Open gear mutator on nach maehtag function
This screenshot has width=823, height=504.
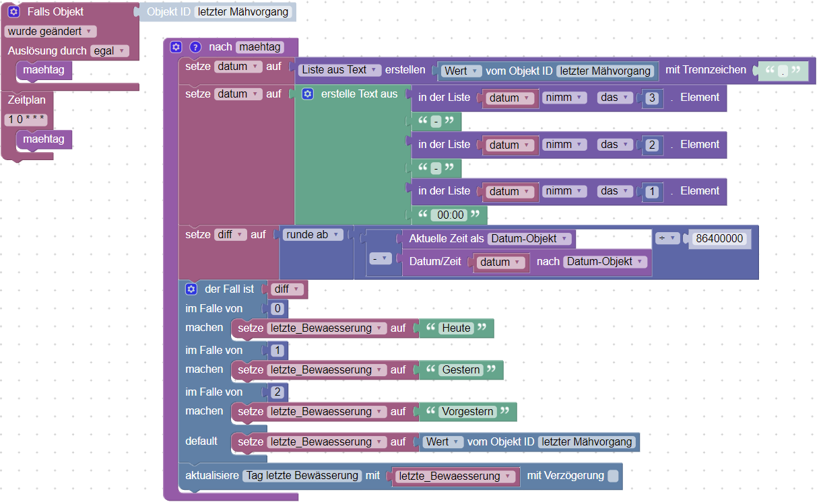point(176,47)
